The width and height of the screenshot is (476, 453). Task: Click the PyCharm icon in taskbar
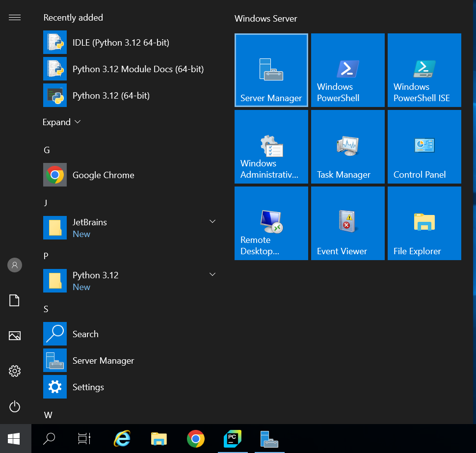[x=233, y=438]
